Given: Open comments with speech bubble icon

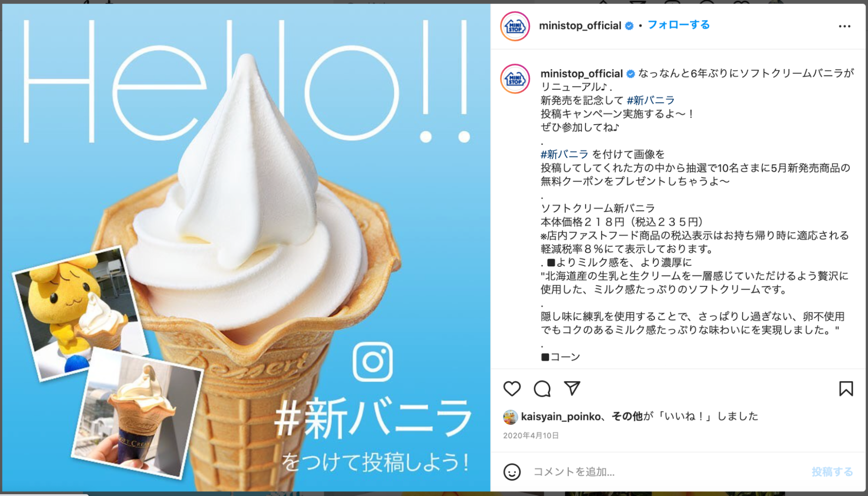Looking at the screenshot, I should point(542,388).
